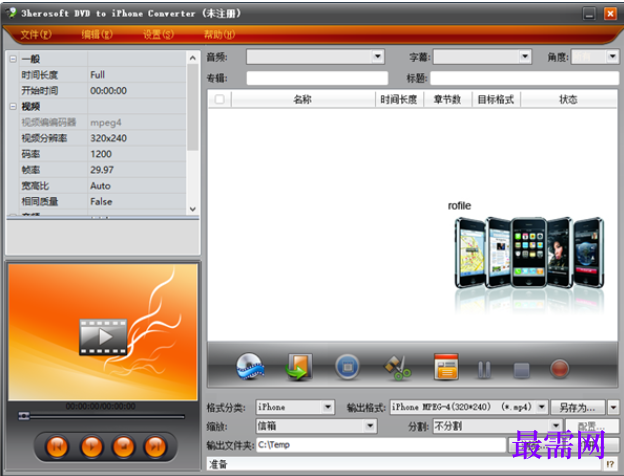Select the 视频分辨率 320x240 value
Image resolution: width=624 pixels, height=476 pixels.
[x=137, y=138]
